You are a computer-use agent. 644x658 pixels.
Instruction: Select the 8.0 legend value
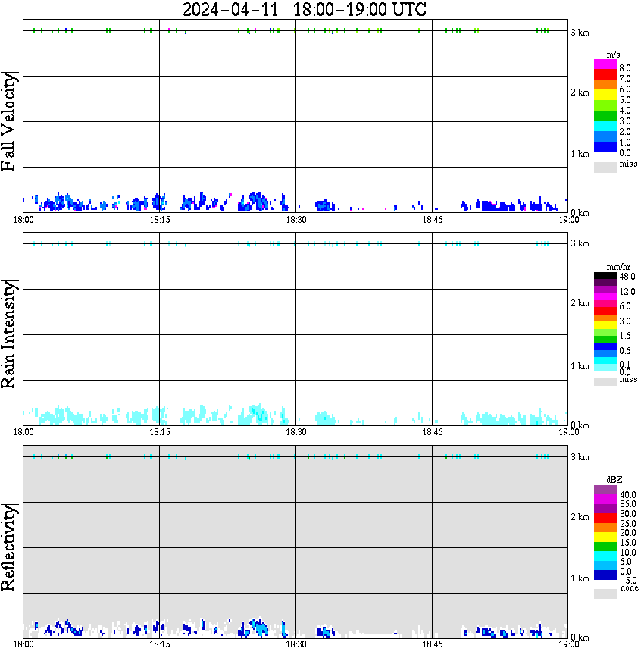click(625, 68)
